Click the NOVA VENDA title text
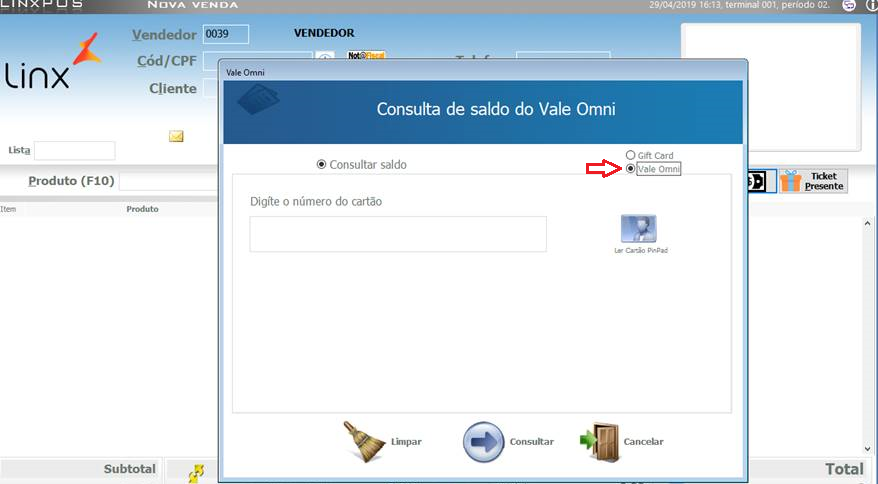Image resolution: width=878 pixels, height=484 pixels. pyautogui.click(x=193, y=5)
